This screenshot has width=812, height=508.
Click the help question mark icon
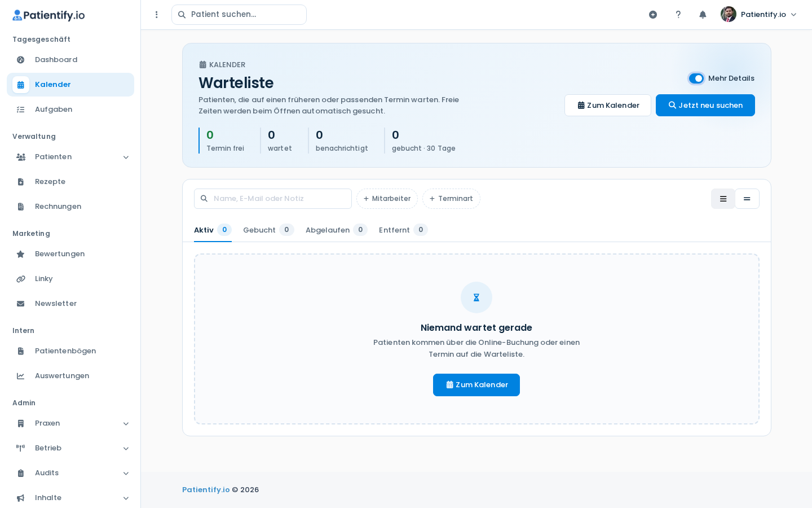[x=678, y=15]
